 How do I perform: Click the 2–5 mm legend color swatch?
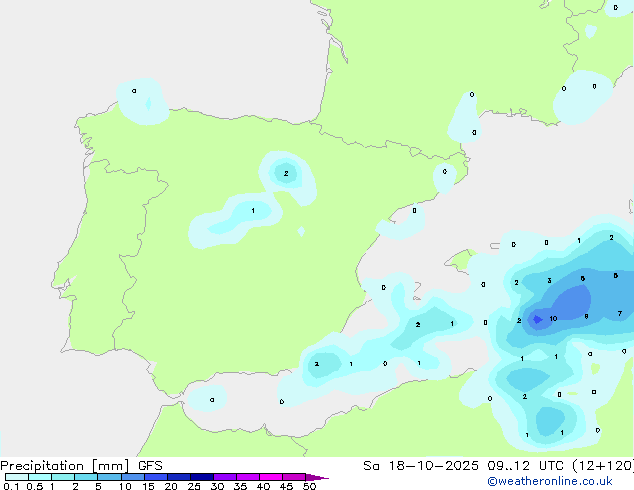click(x=86, y=477)
